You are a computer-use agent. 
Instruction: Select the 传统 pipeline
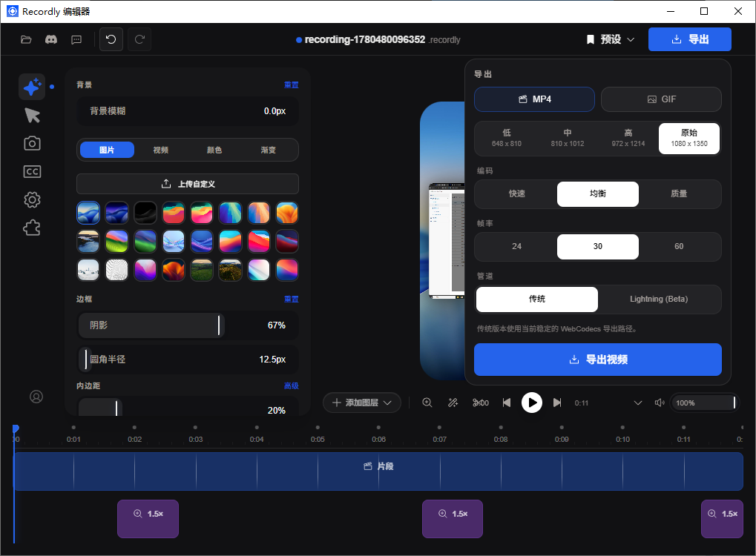coord(537,299)
